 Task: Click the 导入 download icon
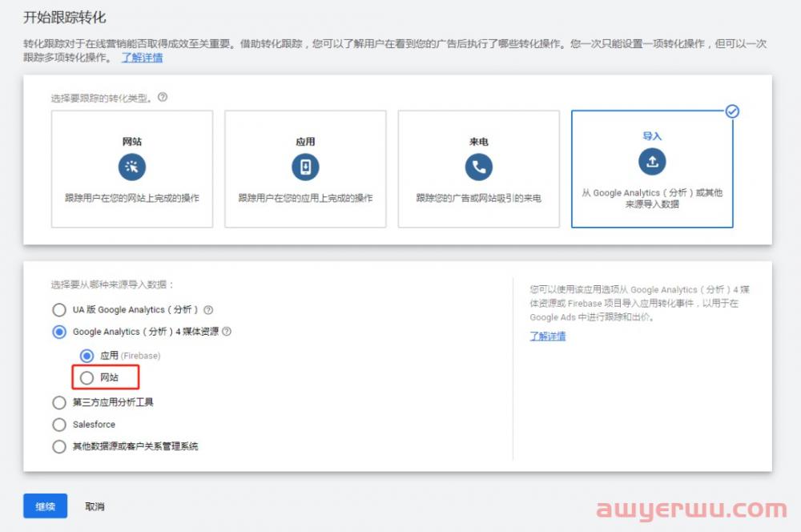point(653,161)
